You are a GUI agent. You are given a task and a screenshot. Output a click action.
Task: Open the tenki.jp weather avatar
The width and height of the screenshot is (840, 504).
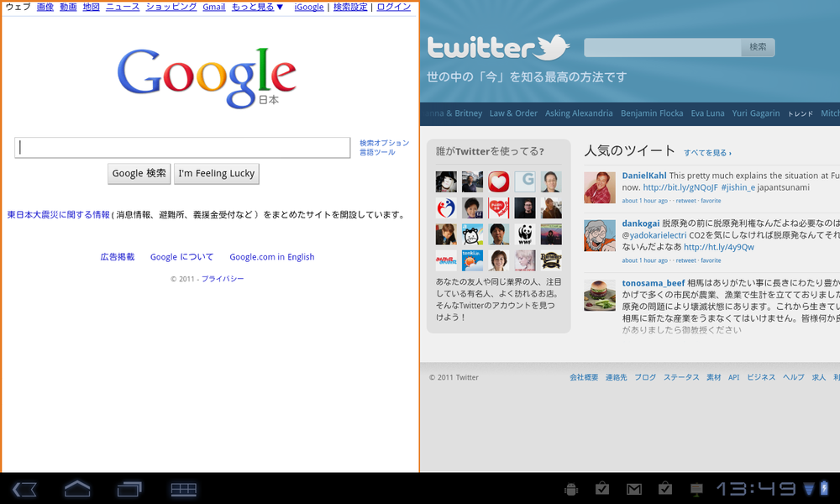coord(472,261)
